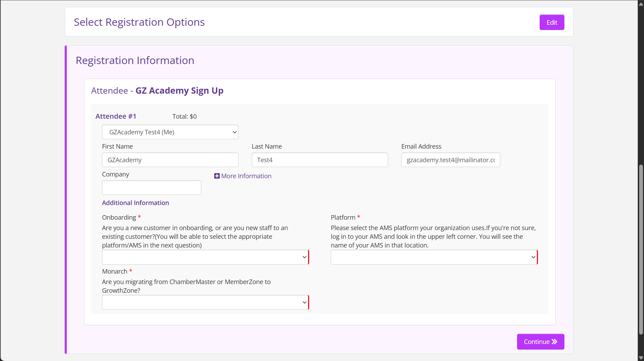Click the plus icon beside More Information
Image resolution: width=644 pixels, height=361 pixels.
[217, 176]
